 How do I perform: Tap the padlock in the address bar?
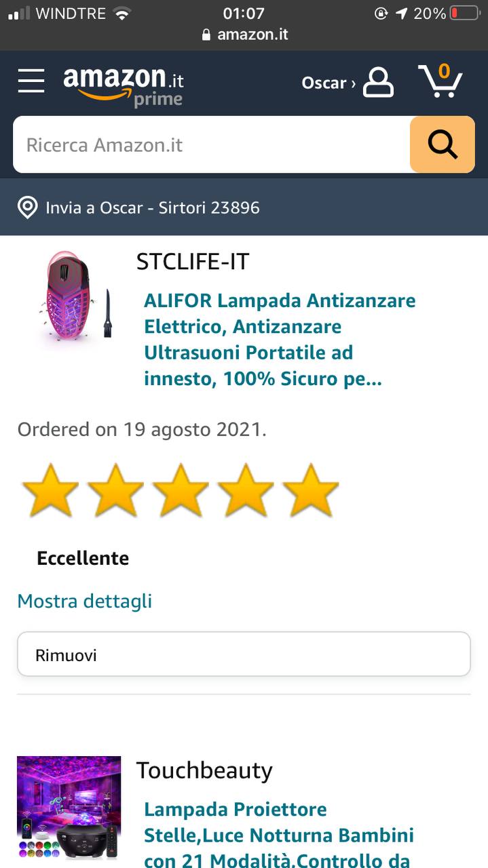[207, 35]
